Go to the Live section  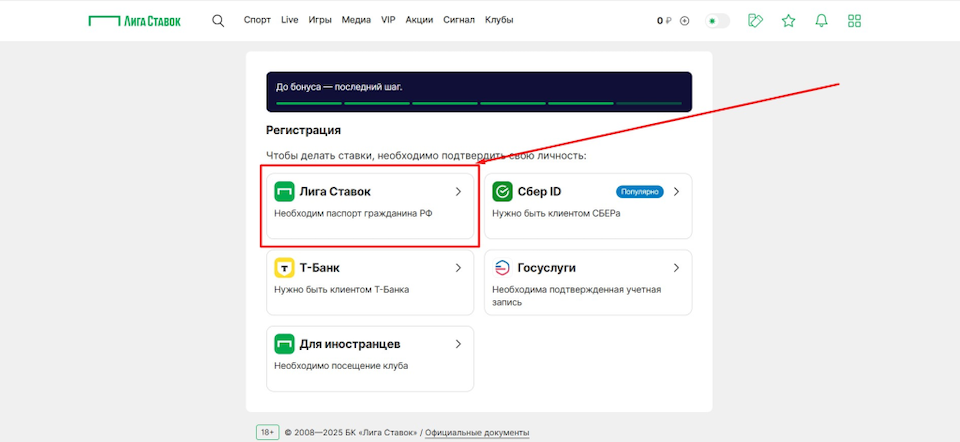pyautogui.click(x=290, y=20)
